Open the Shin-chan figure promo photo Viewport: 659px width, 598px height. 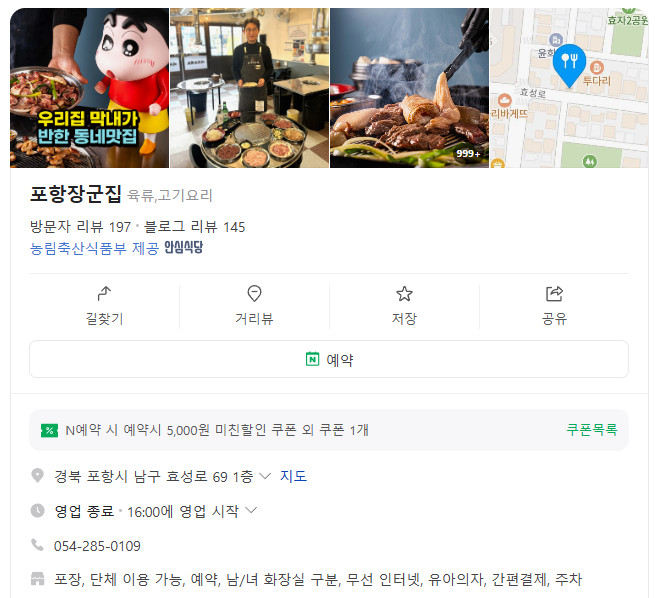(90, 88)
